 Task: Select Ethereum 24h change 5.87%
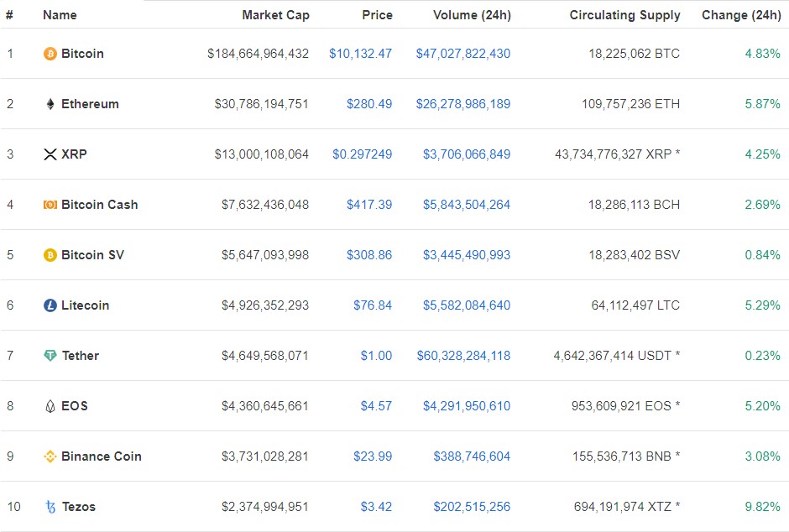pyautogui.click(x=762, y=103)
